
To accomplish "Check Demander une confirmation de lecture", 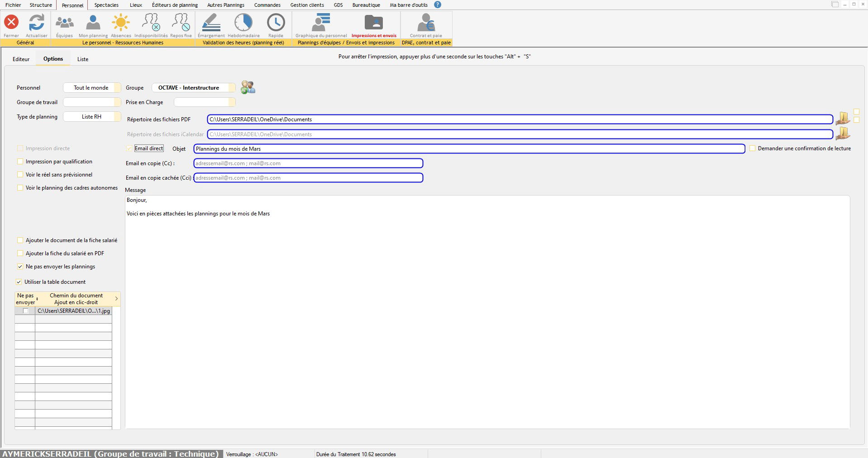I will [x=752, y=148].
